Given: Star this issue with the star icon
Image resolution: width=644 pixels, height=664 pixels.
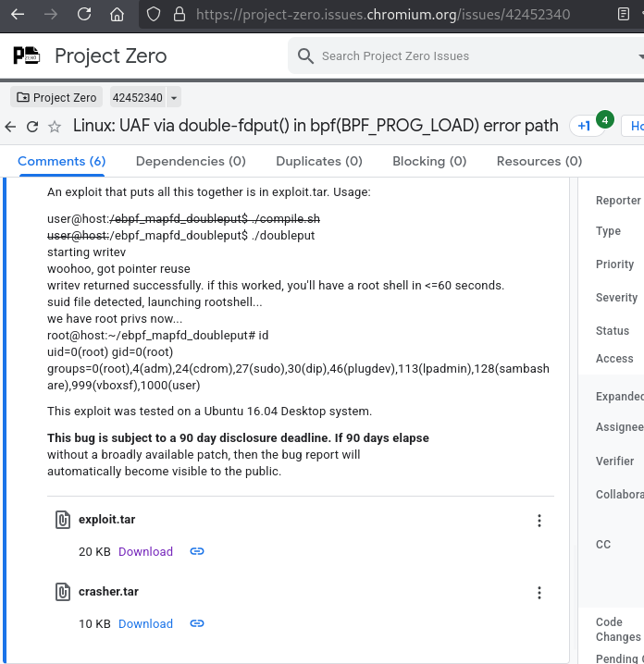Looking at the screenshot, I should [x=55, y=127].
